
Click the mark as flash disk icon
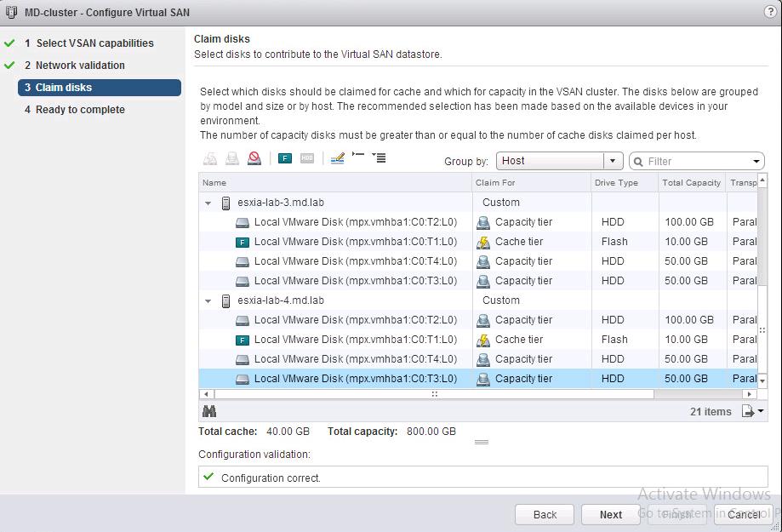coord(285,158)
